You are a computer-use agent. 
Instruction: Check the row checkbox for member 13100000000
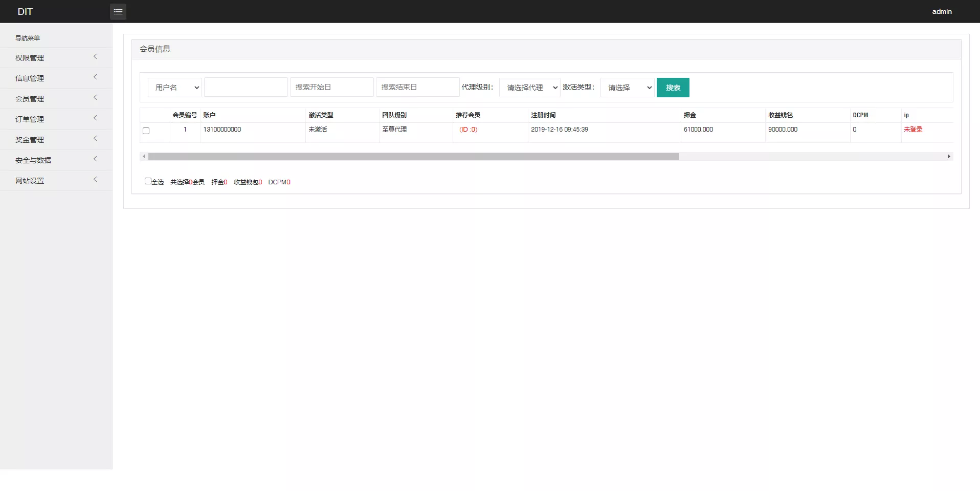pos(146,131)
